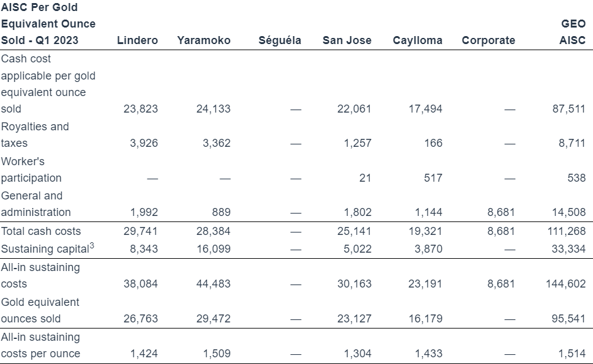
Task: Click the GEO AISC column header
Action: coord(573,32)
